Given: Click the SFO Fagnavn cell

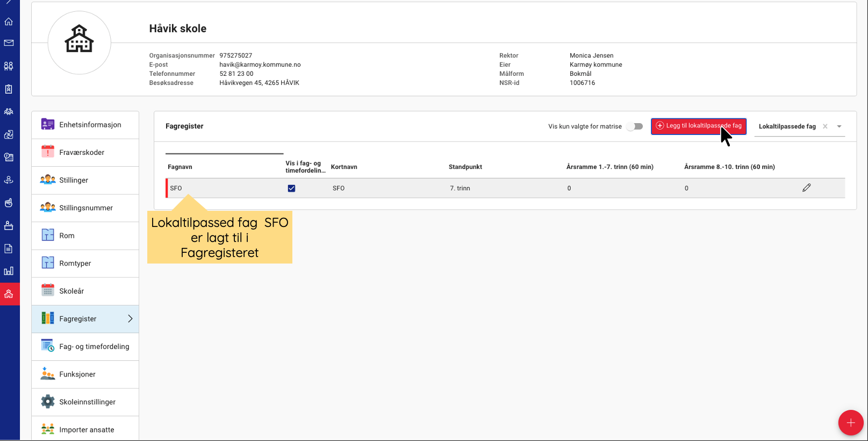Looking at the screenshot, I should click(176, 188).
